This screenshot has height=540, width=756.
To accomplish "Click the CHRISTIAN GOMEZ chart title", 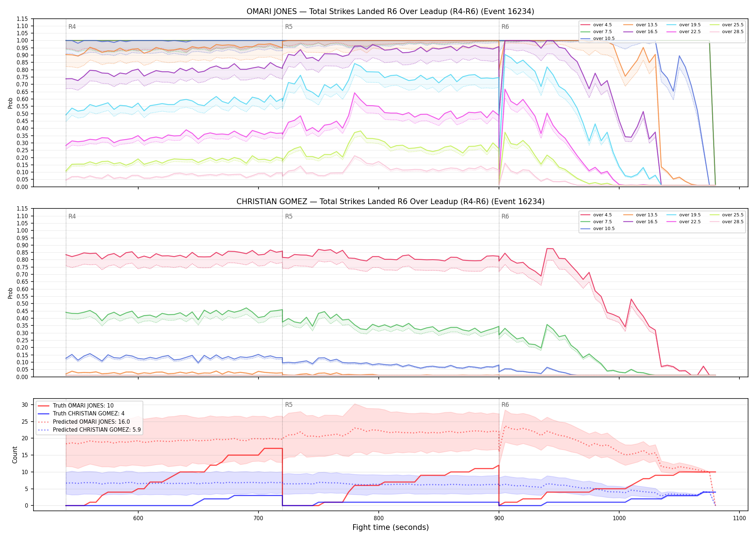I will point(390,202).
